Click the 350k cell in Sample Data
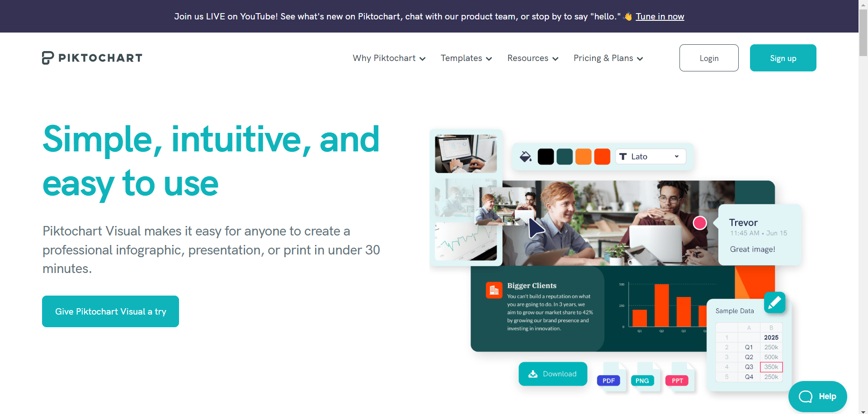Screen dimensions: 868x414 tap(771, 367)
